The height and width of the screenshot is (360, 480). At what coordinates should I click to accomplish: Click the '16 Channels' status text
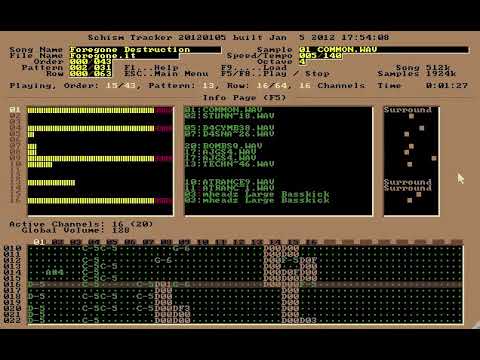(x=332, y=86)
